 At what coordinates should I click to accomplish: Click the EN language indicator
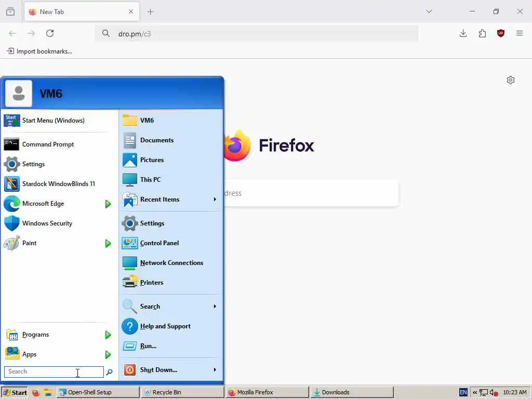(x=463, y=393)
